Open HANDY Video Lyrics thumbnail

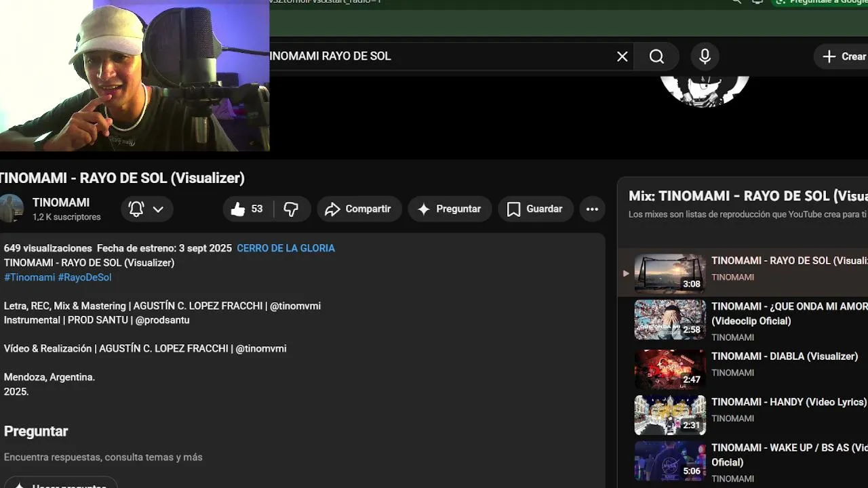tap(670, 415)
